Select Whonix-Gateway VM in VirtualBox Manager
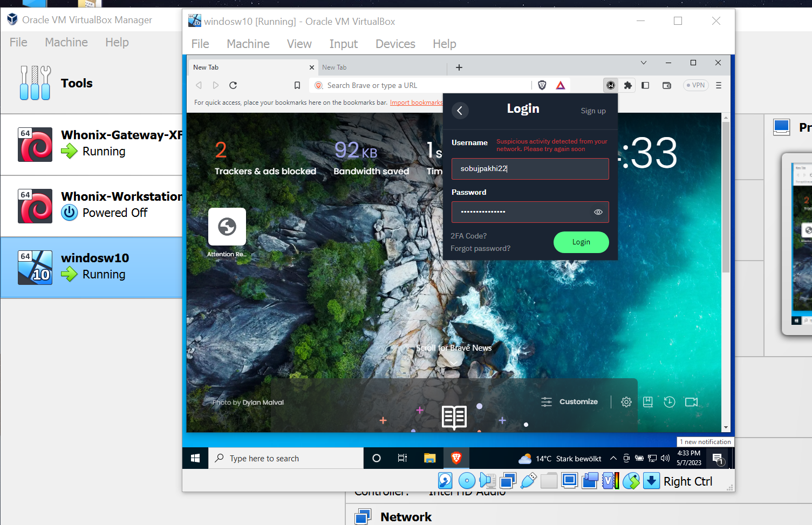The image size is (812, 525). 92,144
